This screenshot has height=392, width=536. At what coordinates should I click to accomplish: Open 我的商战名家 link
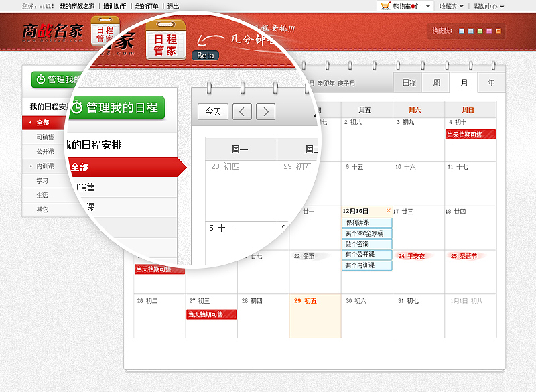pos(77,6)
